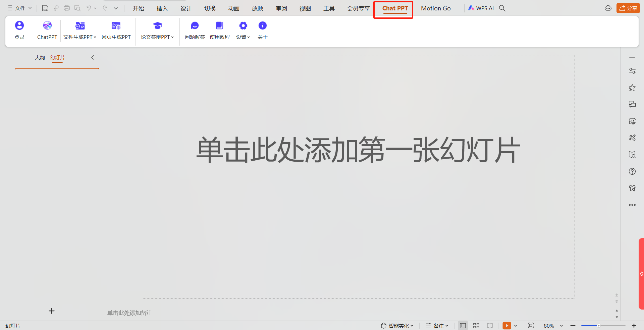644x330 pixels.
Task: Expand slideshow play options arrow
Action: click(516, 326)
